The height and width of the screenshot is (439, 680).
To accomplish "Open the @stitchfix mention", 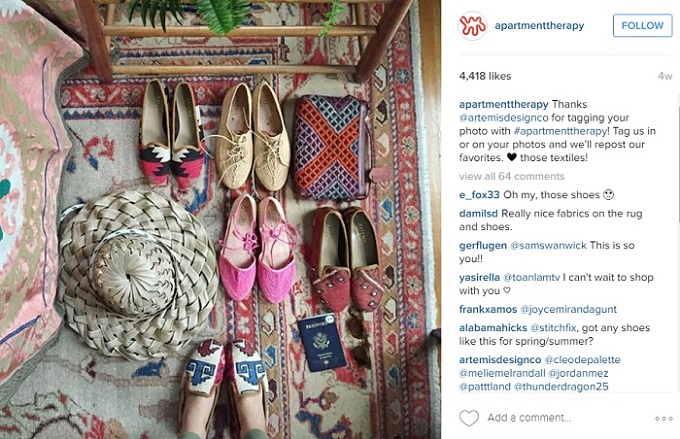I will (553, 328).
